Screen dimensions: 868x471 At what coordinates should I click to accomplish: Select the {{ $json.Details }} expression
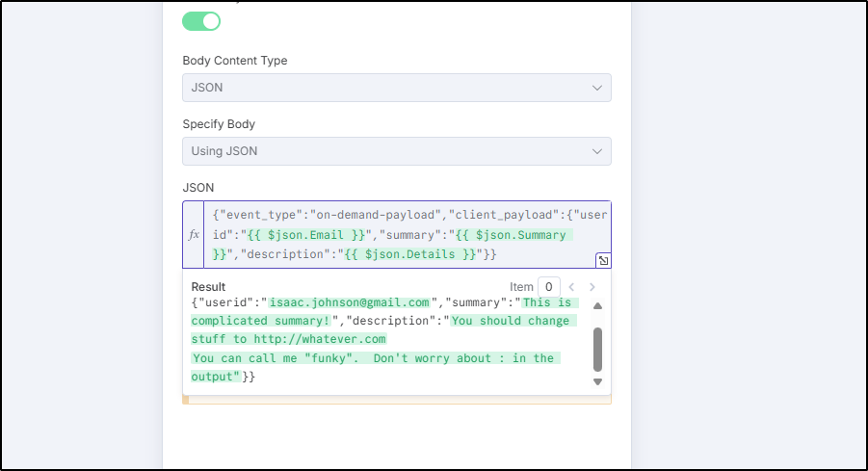tap(410, 254)
